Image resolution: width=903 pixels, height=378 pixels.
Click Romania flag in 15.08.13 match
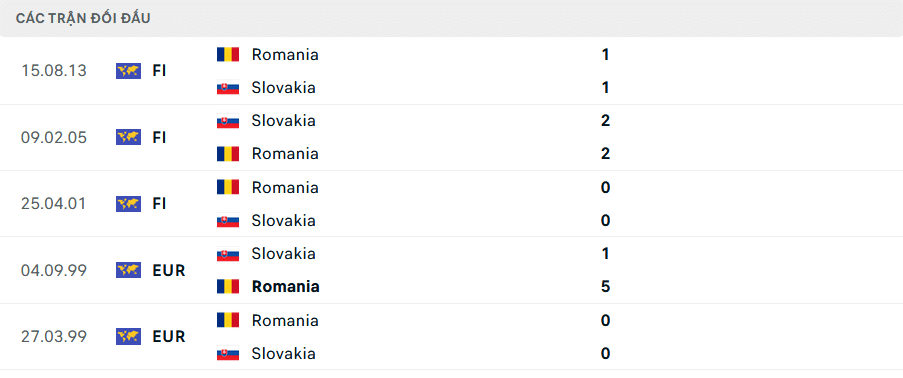click(228, 55)
